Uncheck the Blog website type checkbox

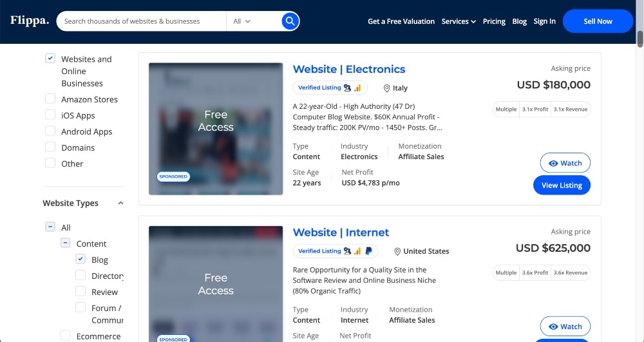[80, 259]
